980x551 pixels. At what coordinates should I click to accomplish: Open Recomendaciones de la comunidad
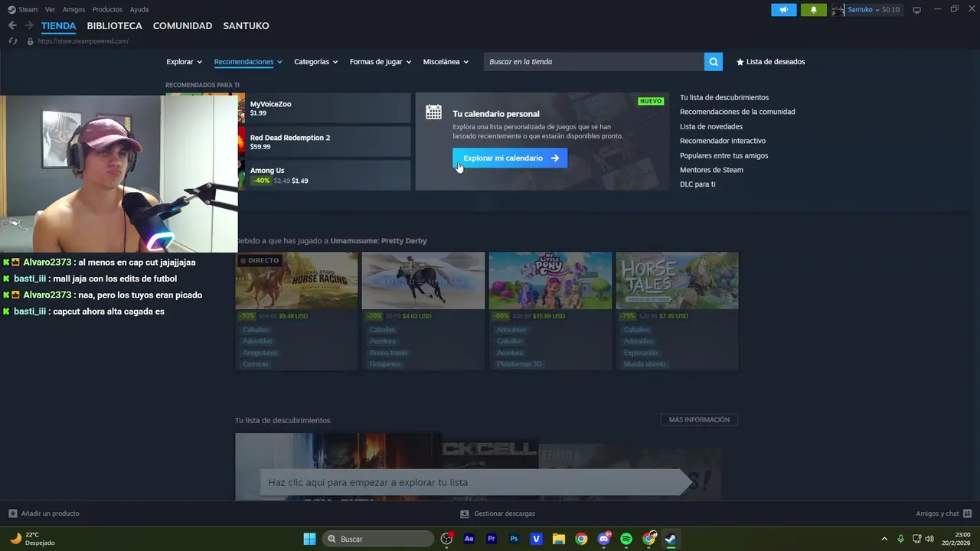click(x=737, y=112)
